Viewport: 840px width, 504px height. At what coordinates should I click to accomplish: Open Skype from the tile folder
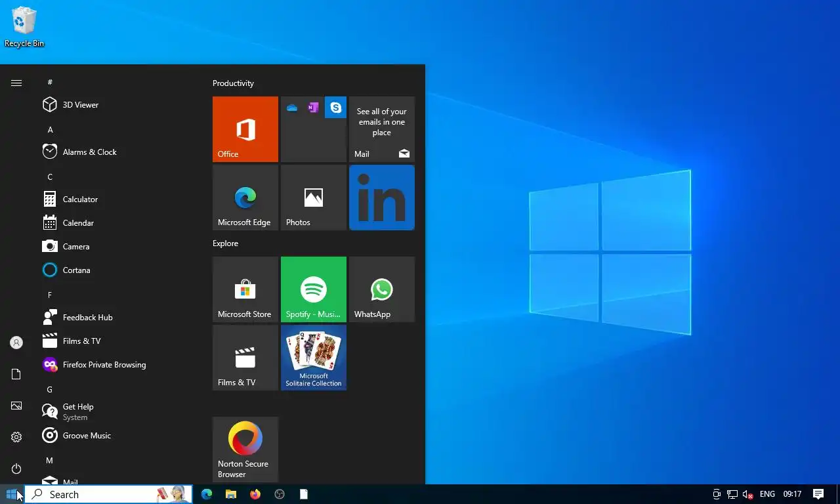coord(335,108)
